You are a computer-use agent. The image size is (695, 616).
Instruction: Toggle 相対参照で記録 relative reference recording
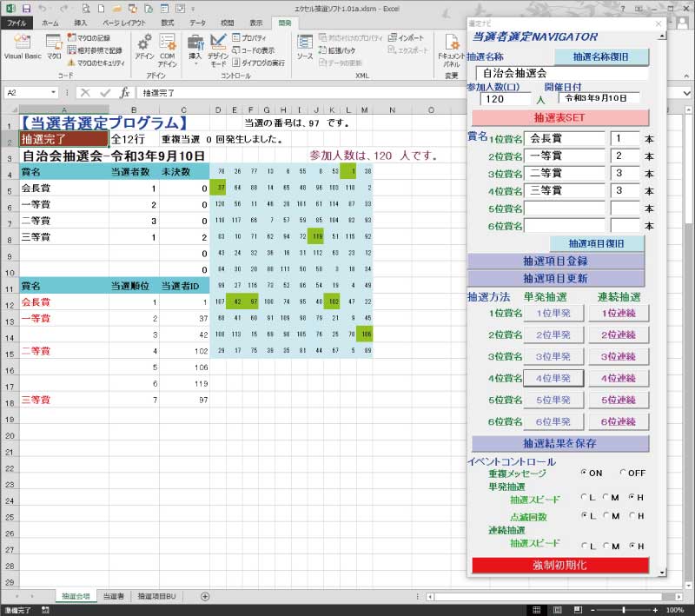click(95, 50)
